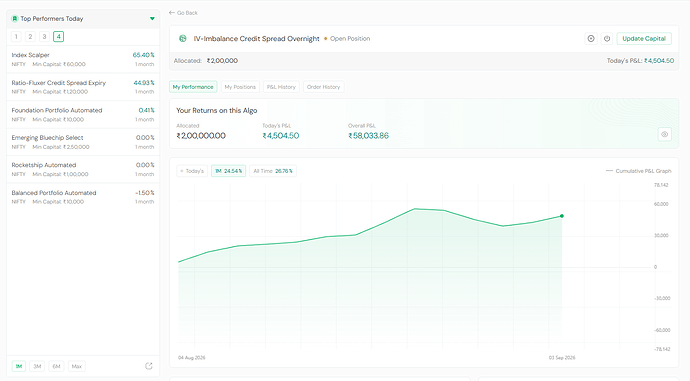Click the 44.93% return value
The image size is (690, 381).
144,83
